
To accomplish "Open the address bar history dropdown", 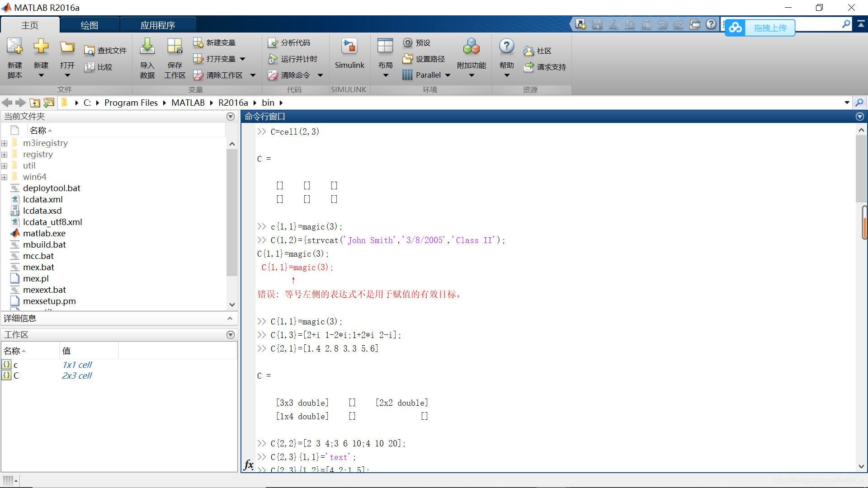I will (847, 103).
